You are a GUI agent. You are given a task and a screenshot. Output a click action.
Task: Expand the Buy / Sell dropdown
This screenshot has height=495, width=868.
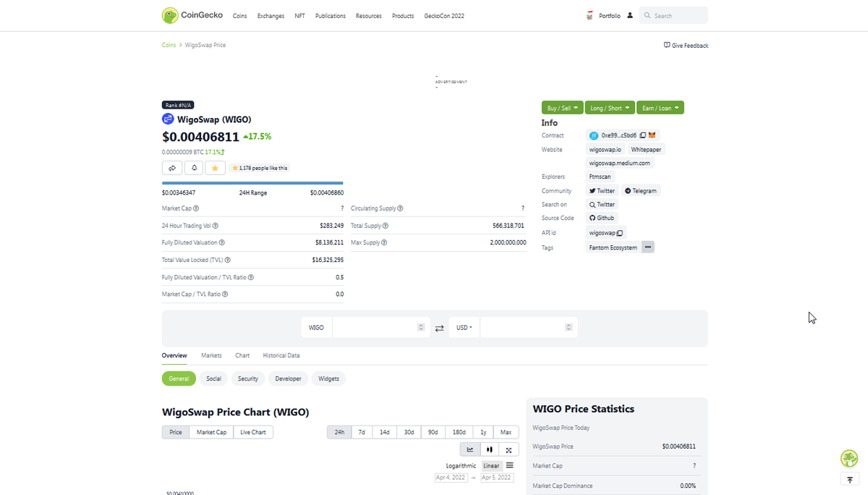pyautogui.click(x=562, y=108)
